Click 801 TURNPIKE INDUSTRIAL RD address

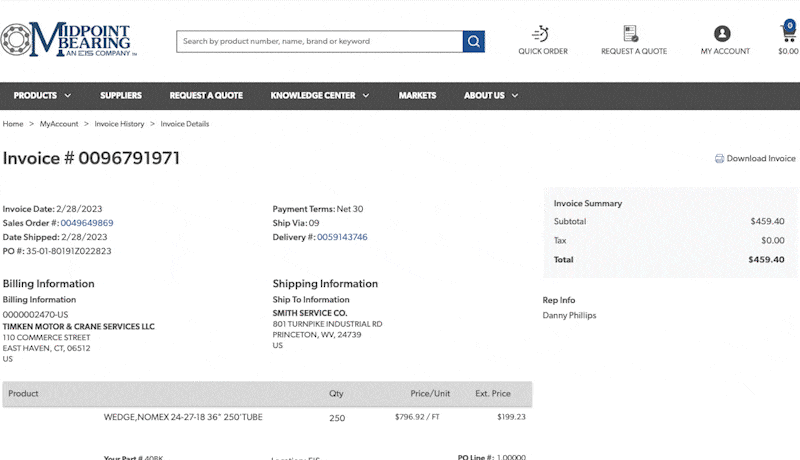click(327, 324)
